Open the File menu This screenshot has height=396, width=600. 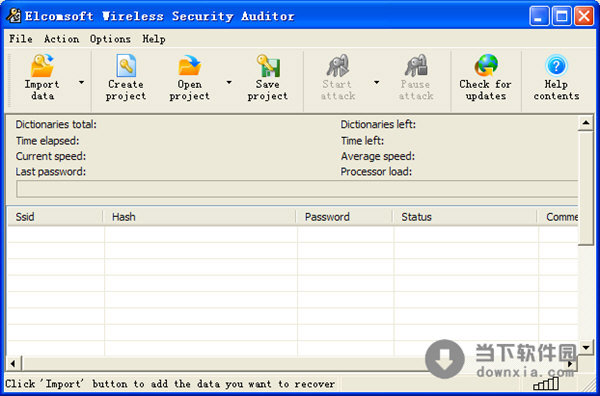point(21,39)
